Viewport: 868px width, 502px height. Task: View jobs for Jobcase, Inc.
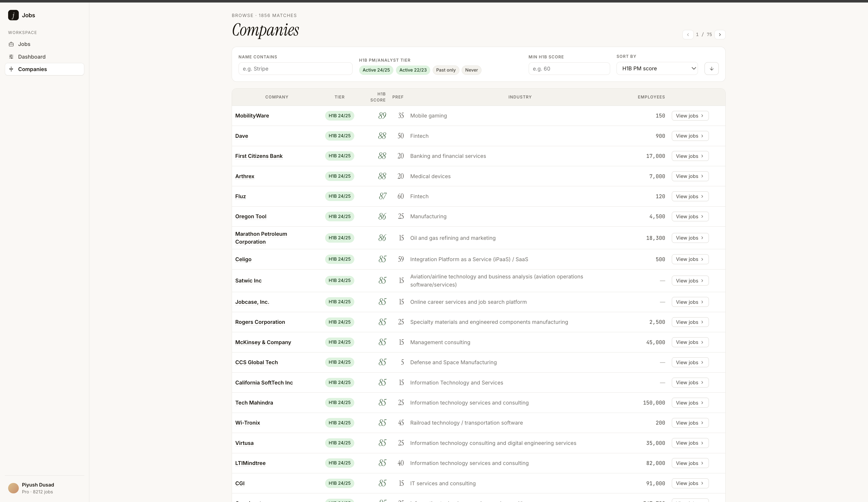point(690,302)
